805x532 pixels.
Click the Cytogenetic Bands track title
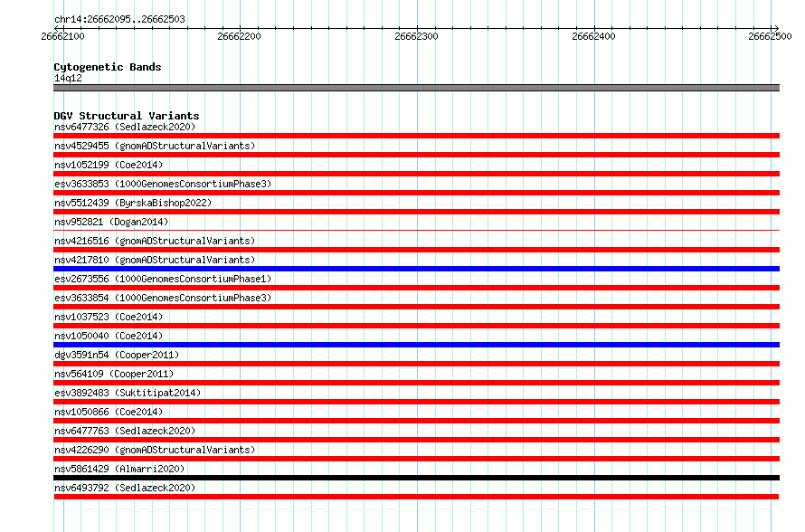click(108, 67)
